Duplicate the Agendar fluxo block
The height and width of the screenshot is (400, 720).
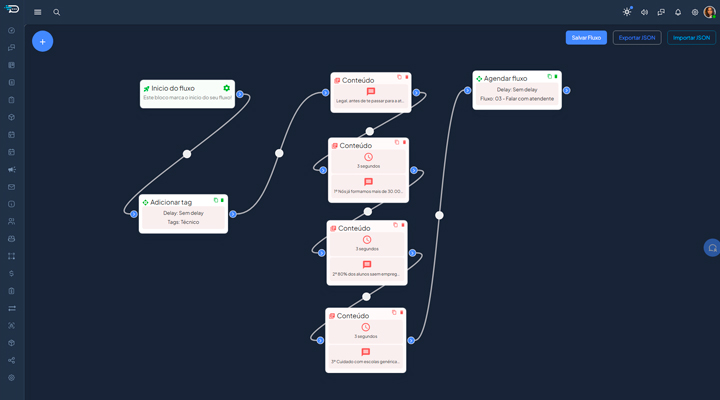coord(549,77)
